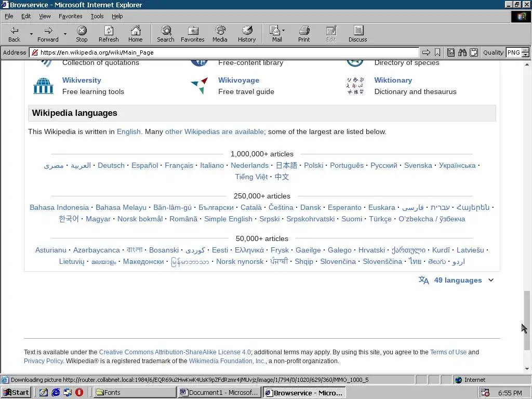Image resolution: width=532 pixels, height=399 pixels.
Task: Follow the 'other Wikipedias are available' link
Action: 215,131
